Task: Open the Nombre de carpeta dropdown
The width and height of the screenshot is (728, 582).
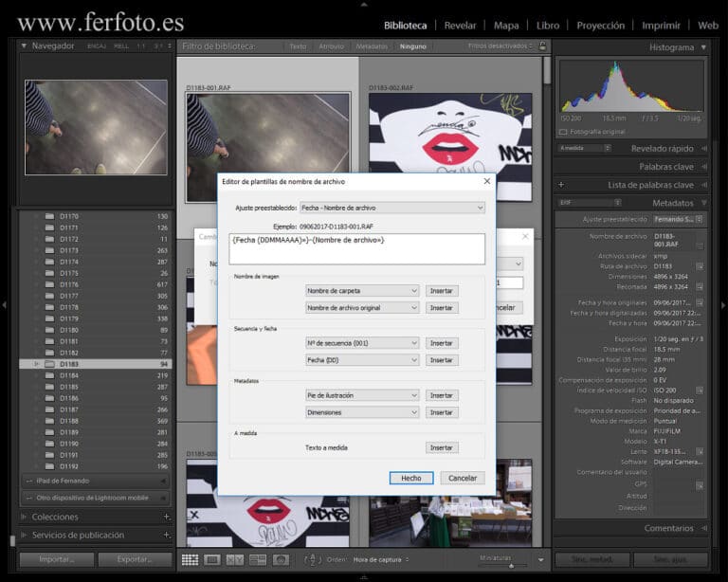Action: (x=362, y=291)
